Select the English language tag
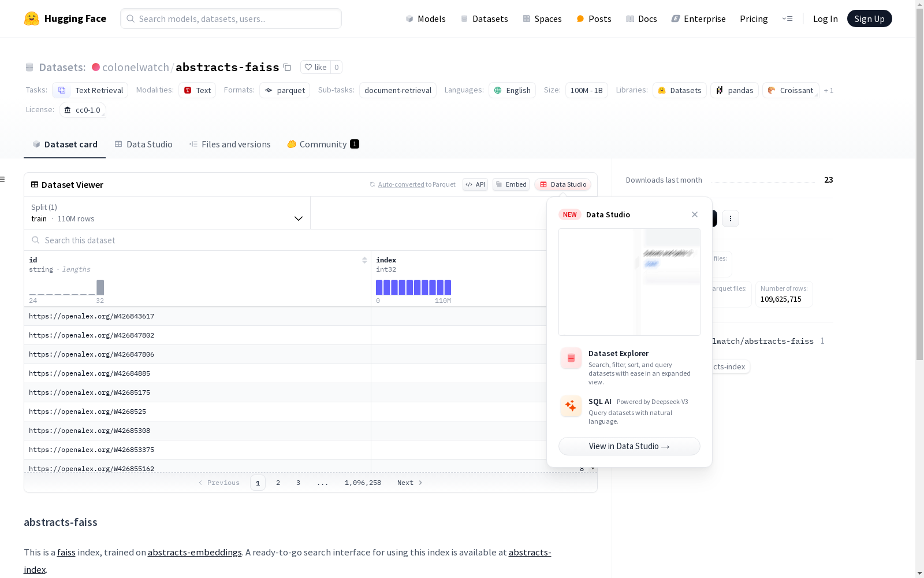 click(x=512, y=90)
